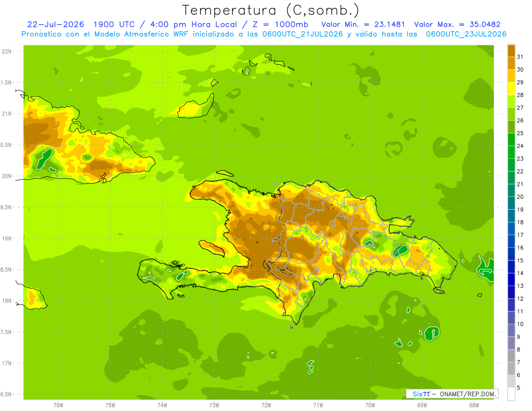Click the legend swatch between 29 and 30
The width and height of the screenshot is (532, 411).
pos(511,76)
